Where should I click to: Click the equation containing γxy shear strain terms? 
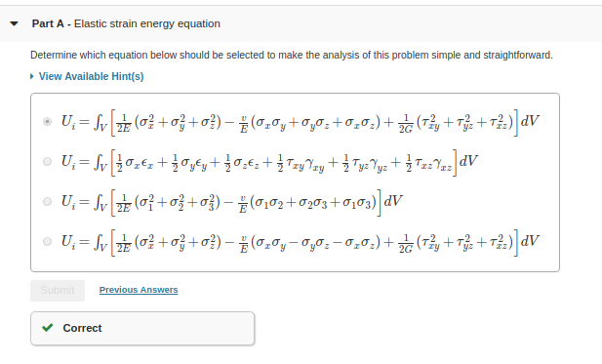pyautogui.click(x=269, y=162)
